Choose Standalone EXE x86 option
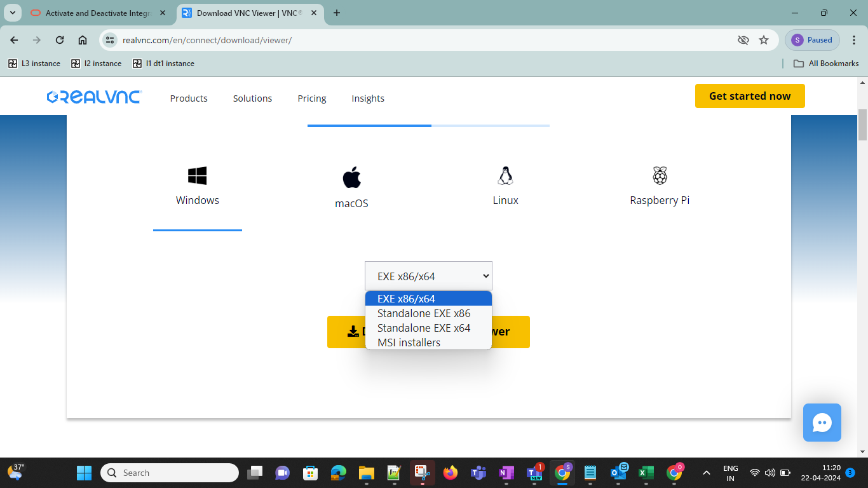The width and height of the screenshot is (868, 488). pyautogui.click(x=428, y=313)
